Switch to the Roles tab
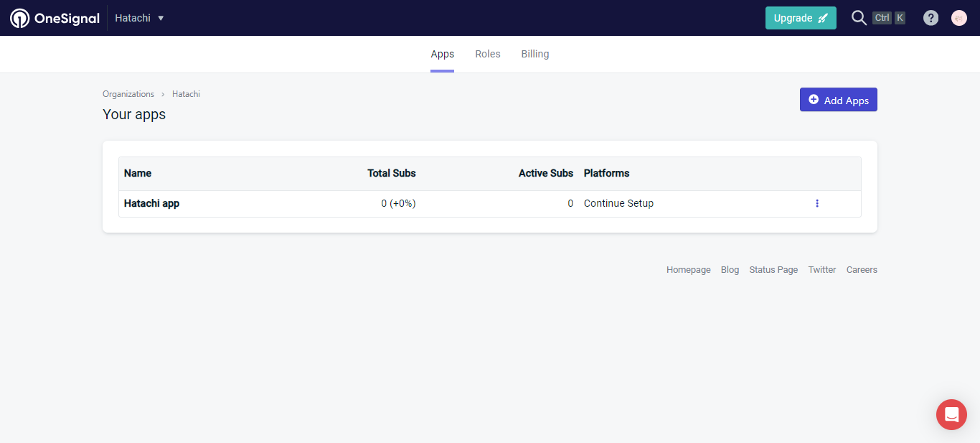The height and width of the screenshot is (443, 980). tap(488, 54)
